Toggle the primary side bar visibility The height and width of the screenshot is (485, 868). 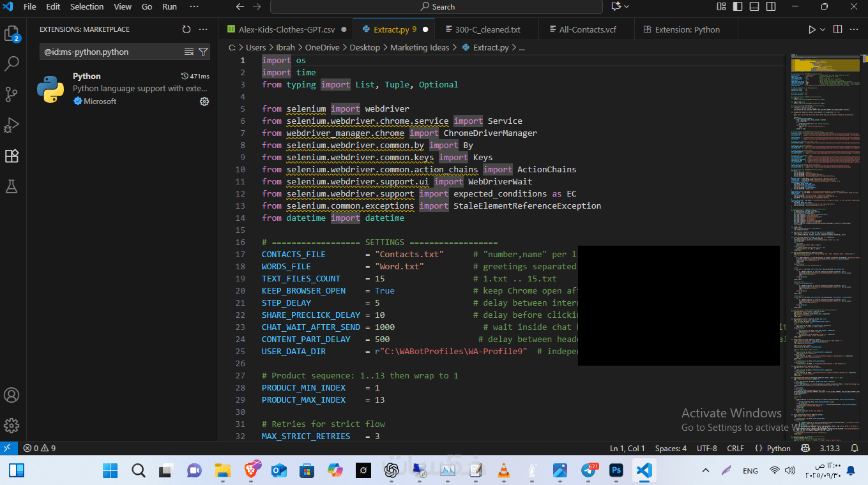coord(738,6)
